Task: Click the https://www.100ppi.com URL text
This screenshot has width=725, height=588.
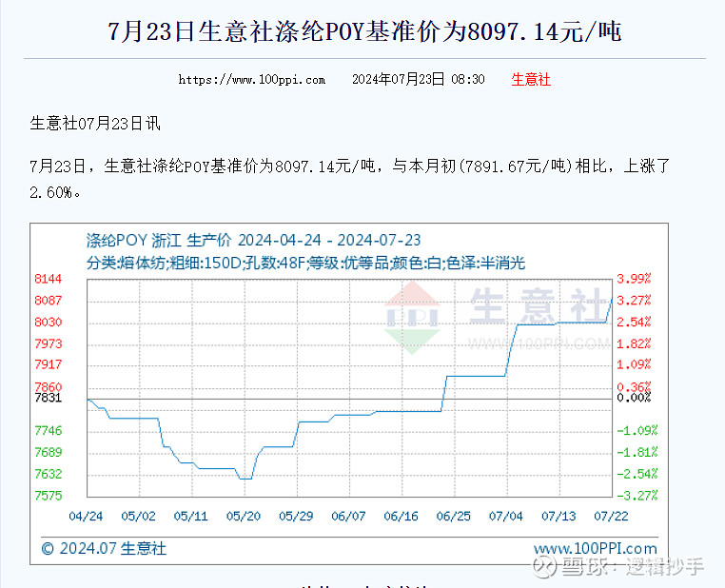Action: point(251,80)
